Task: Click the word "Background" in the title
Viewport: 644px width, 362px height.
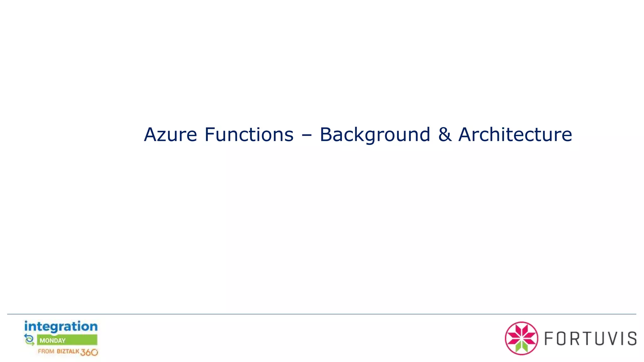Action: pyautogui.click(x=375, y=134)
